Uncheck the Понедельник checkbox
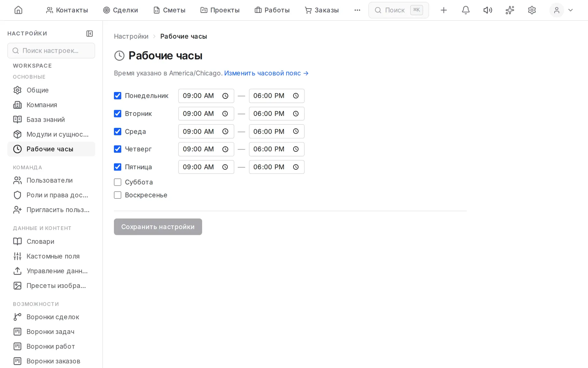This screenshot has height=368, width=588. click(x=118, y=96)
